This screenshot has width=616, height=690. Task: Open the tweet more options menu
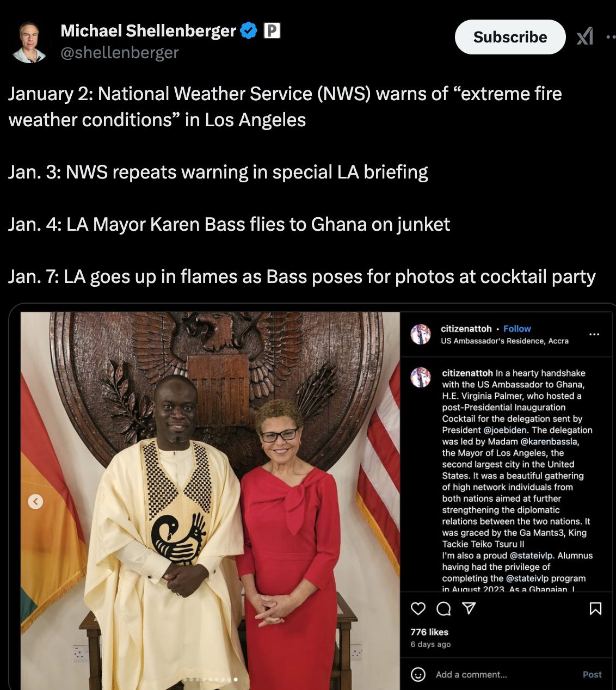611,37
